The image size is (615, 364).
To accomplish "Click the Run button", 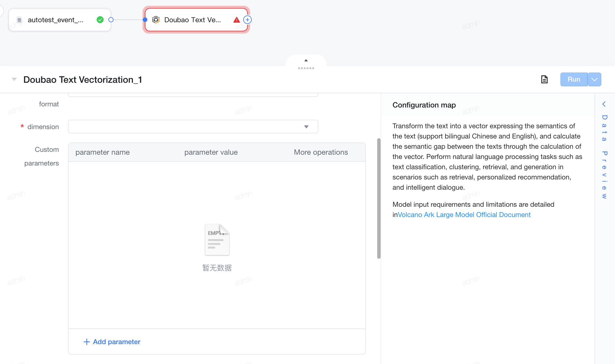I will pos(574,79).
